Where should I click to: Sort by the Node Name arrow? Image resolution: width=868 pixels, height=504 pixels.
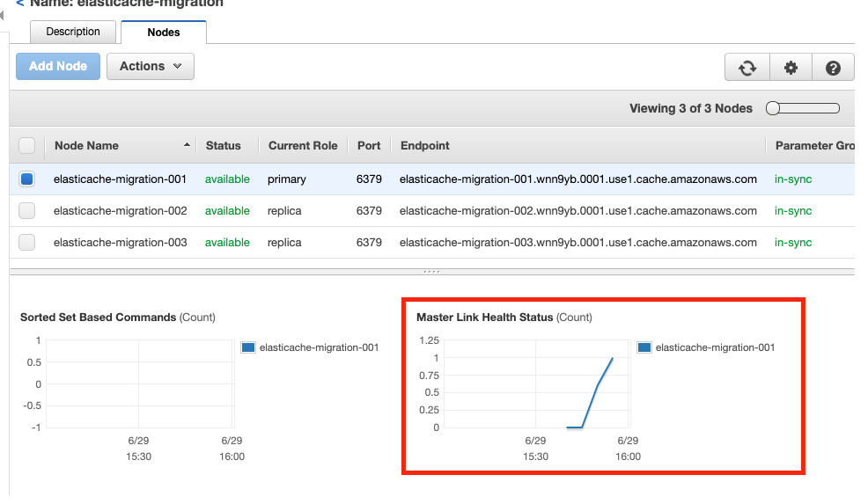click(187, 145)
